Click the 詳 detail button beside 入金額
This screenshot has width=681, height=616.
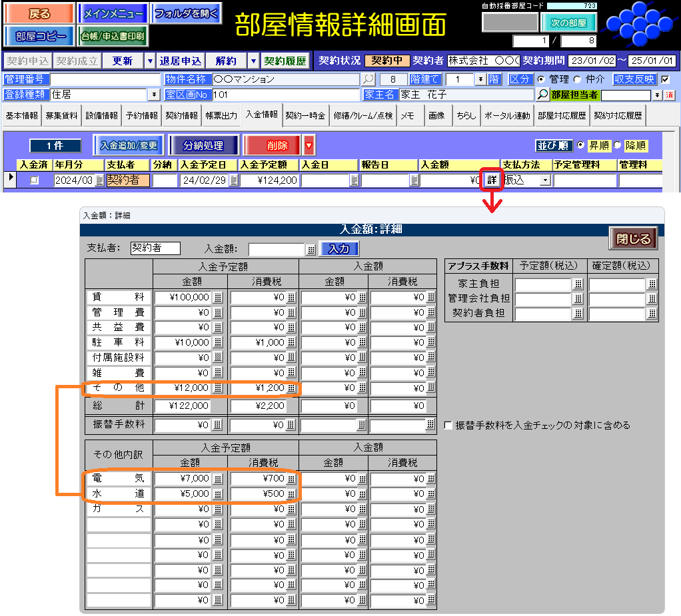tap(491, 180)
